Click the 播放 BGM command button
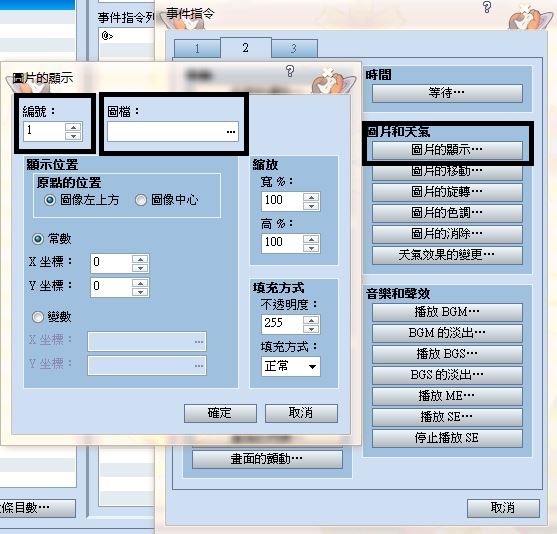The width and height of the screenshot is (557, 534). click(x=447, y=312)
